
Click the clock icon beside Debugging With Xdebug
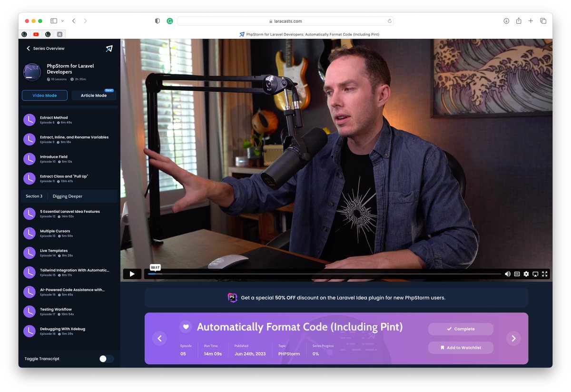[30, 331]
